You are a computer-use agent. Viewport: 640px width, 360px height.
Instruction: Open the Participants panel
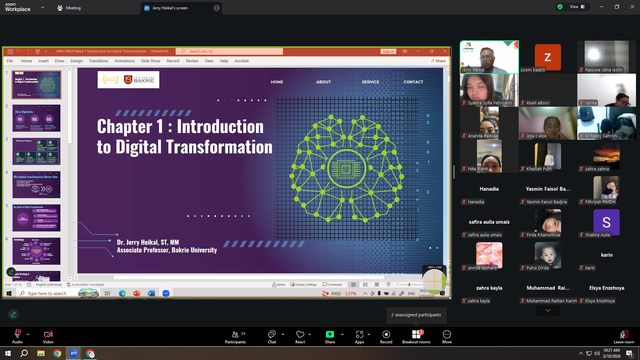click(x=236, y=336)
